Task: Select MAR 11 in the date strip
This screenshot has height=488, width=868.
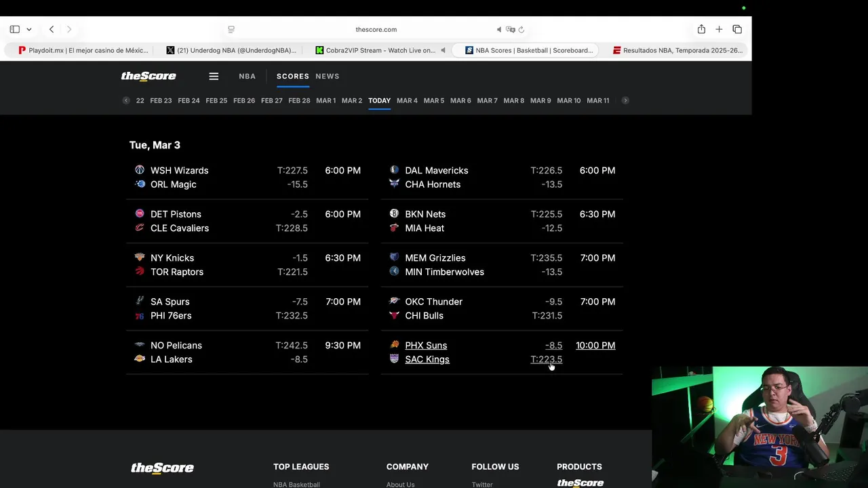Action: point(598,100)
